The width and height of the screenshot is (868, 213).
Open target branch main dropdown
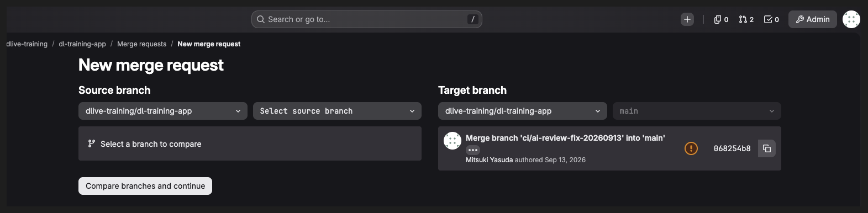pos(697,111)
